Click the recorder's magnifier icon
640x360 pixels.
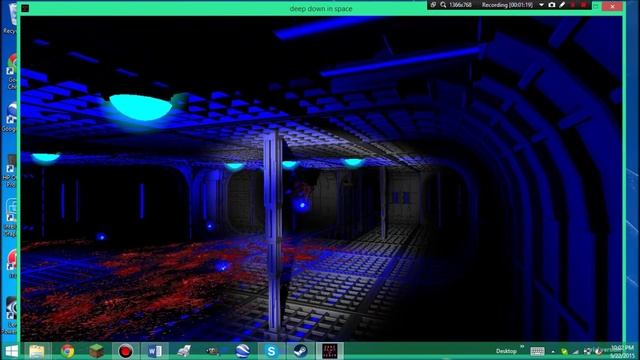point(443,5)
